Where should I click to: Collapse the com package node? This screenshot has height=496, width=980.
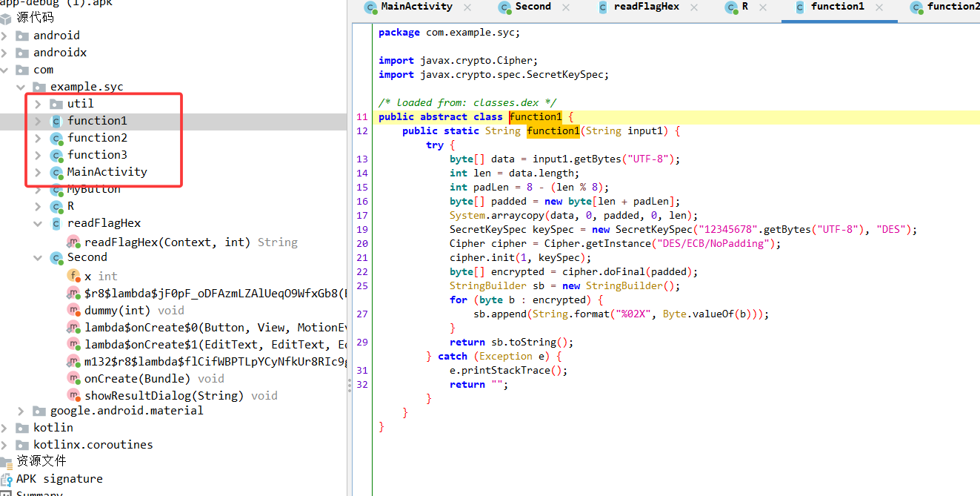tap(4, 70)
